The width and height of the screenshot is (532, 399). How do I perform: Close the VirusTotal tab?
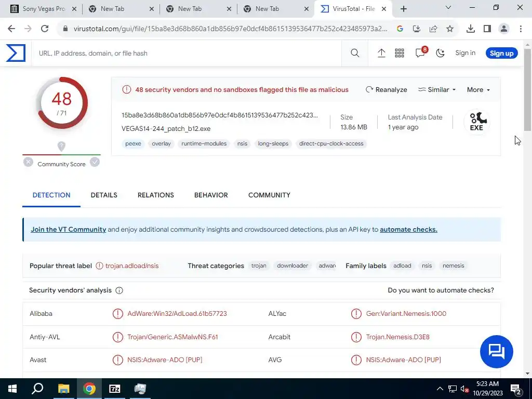click(x=384, y=9)
